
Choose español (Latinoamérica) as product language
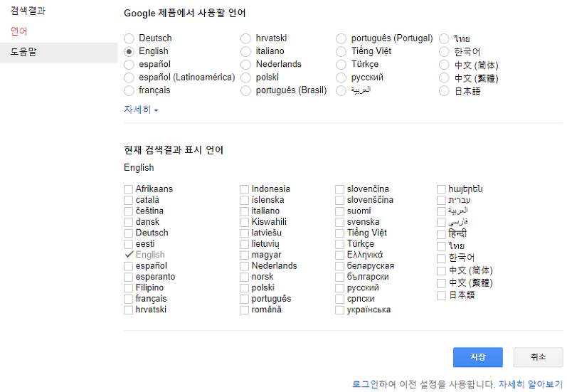(x=129, y=78)
